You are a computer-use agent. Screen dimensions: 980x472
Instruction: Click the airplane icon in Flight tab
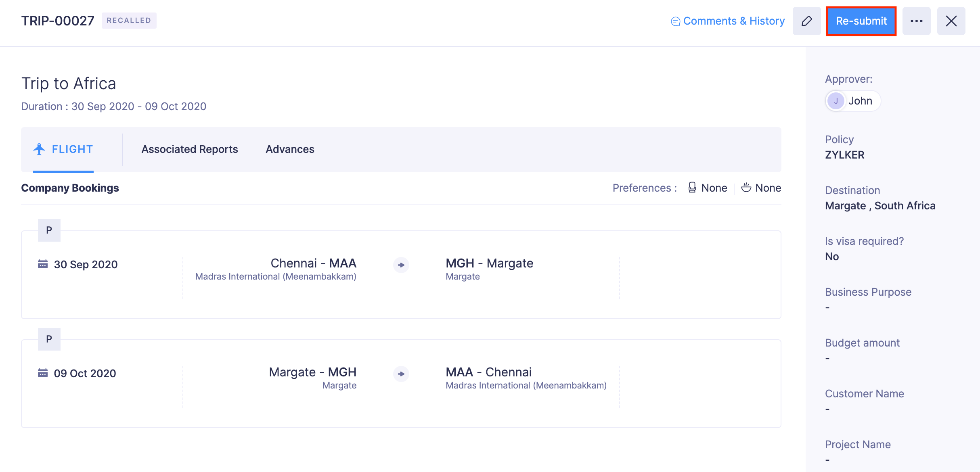pyautogui.click(x=39, y=149)
